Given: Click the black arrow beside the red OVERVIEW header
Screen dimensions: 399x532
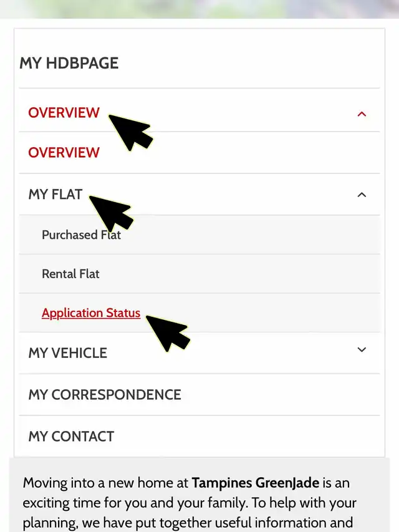Looking at the screenshot, I should coord(131,130).
